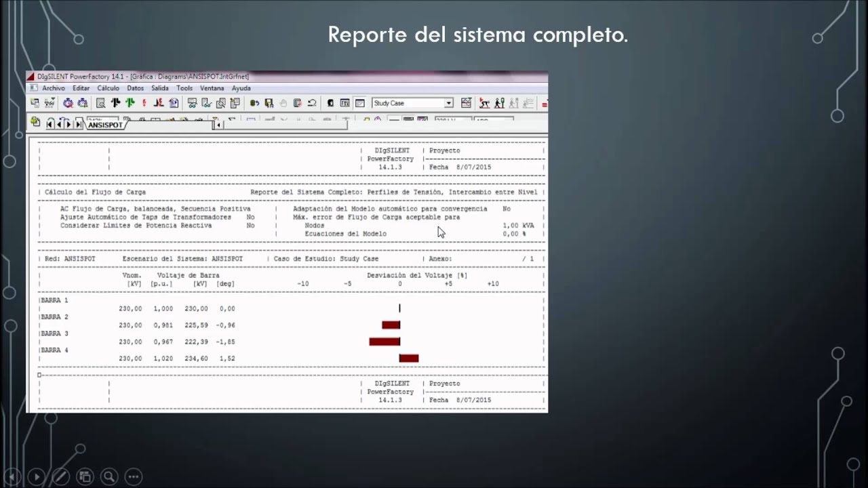Click the red and black toolbar icon just right of the red lightning icon
The image size is (868, 488).
tap(159, 103)
